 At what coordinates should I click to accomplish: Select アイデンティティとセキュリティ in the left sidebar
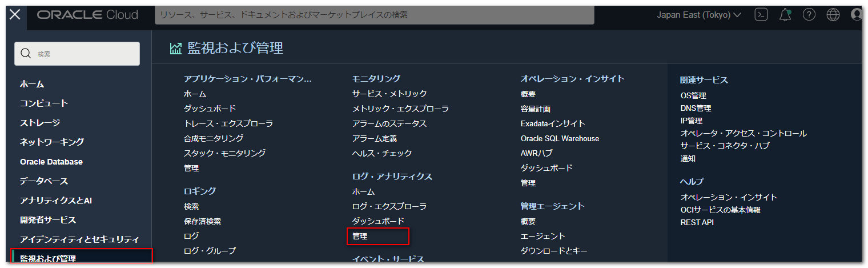[x=79, y=239]
